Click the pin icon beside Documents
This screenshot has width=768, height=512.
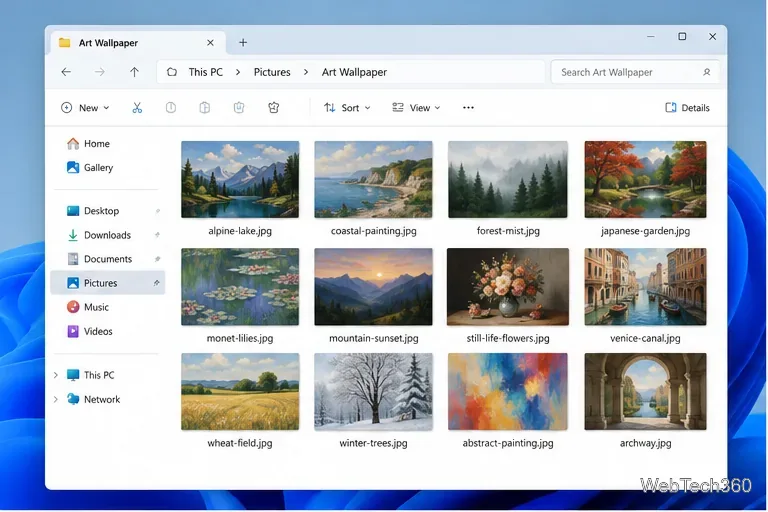[x=157, y=259]
